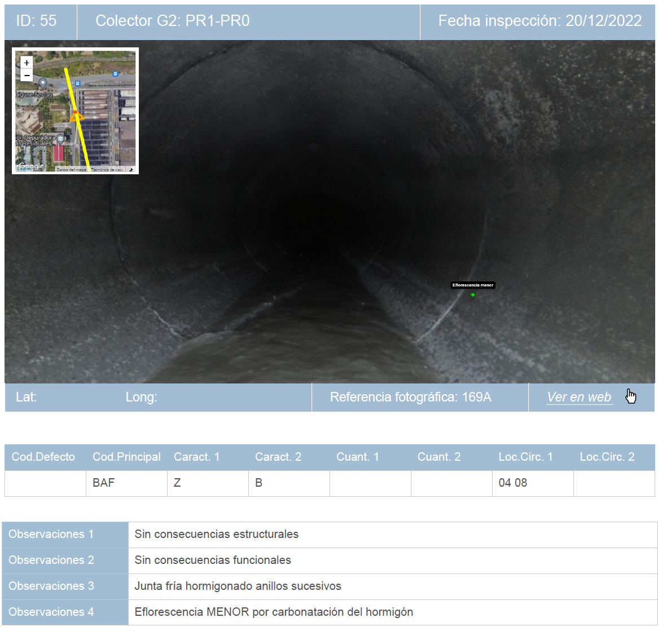Select the 'BAF' table cell
The height and width of the screenshot is (644, 658).
[x=127, y=483]
